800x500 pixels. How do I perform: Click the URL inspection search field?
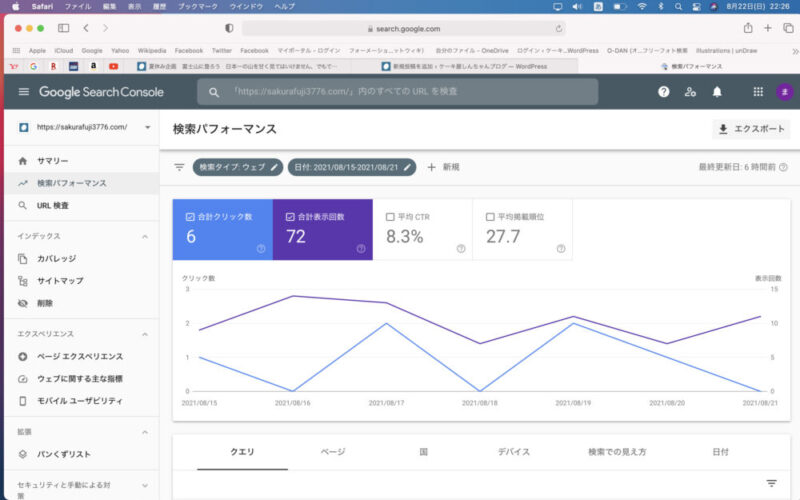397,92
